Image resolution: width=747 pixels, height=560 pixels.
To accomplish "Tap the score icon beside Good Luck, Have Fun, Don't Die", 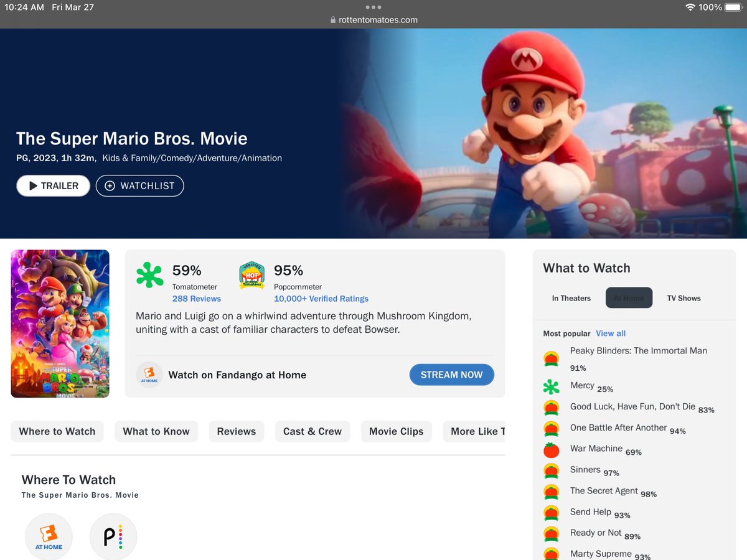I will (x=551, y=408).
